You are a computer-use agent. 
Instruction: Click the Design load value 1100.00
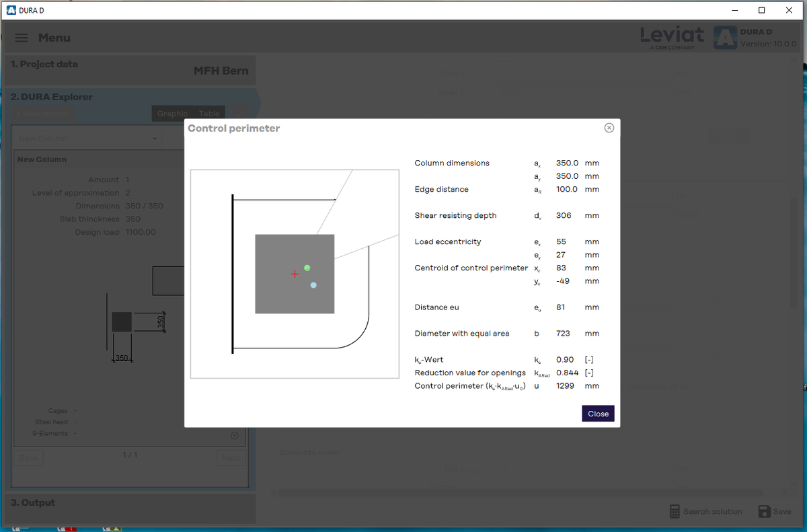point(141,232)
